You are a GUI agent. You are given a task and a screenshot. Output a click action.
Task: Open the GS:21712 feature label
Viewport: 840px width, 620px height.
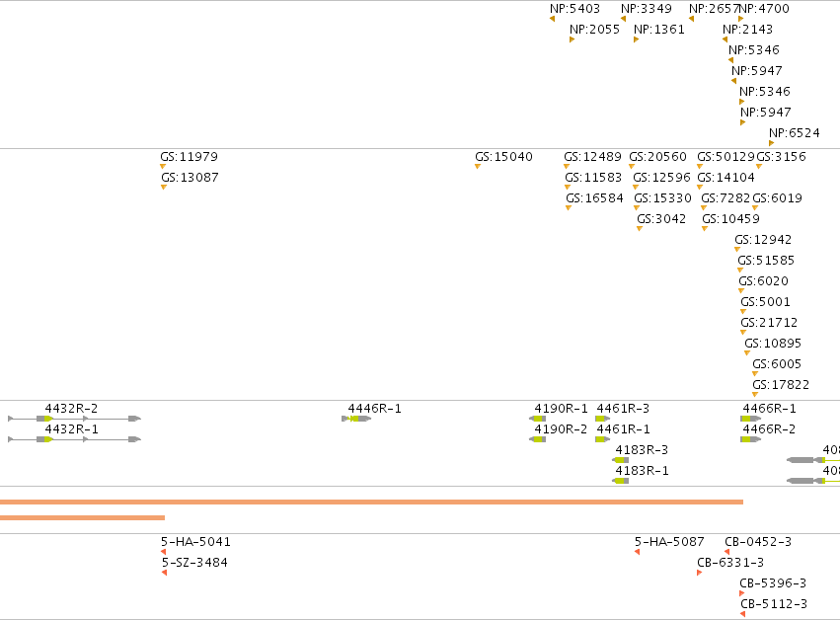point(769,323)
